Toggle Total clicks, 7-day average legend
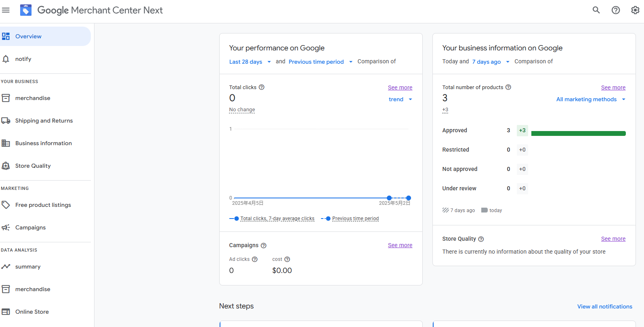 (272, 219)
